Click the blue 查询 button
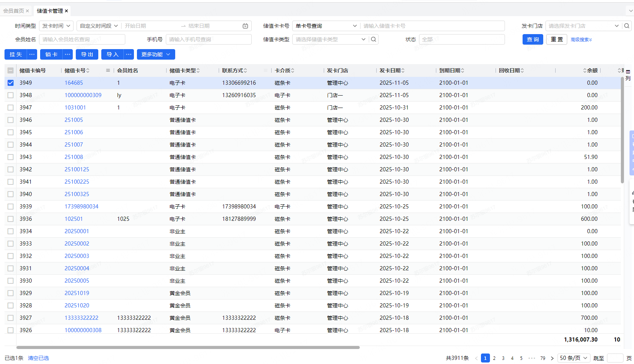Image resolution: width=634 pixels, height=364 pixels. [533, 39]
